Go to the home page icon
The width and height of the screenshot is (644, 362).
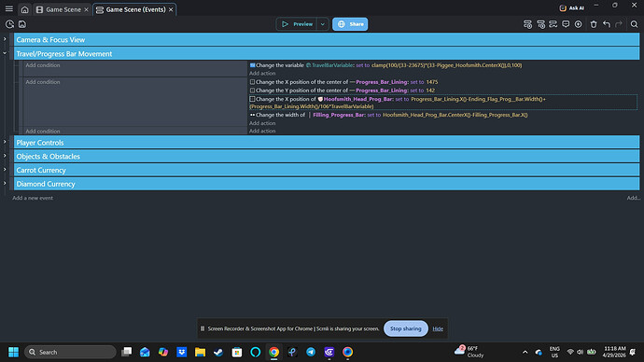24,9
